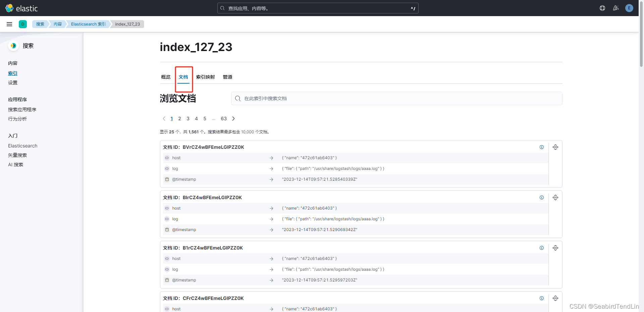Click the 搜索 breadcrumb

(40, 24)
